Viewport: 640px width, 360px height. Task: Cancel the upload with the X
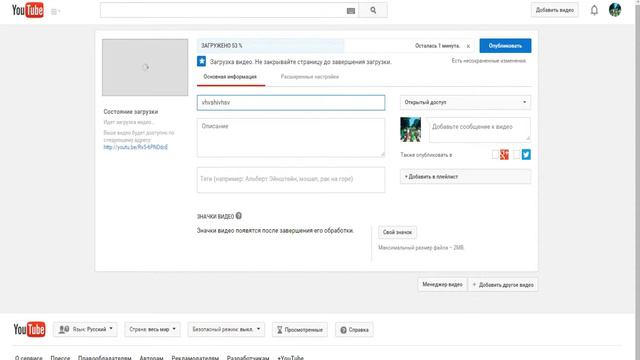(x=468, y=46)
